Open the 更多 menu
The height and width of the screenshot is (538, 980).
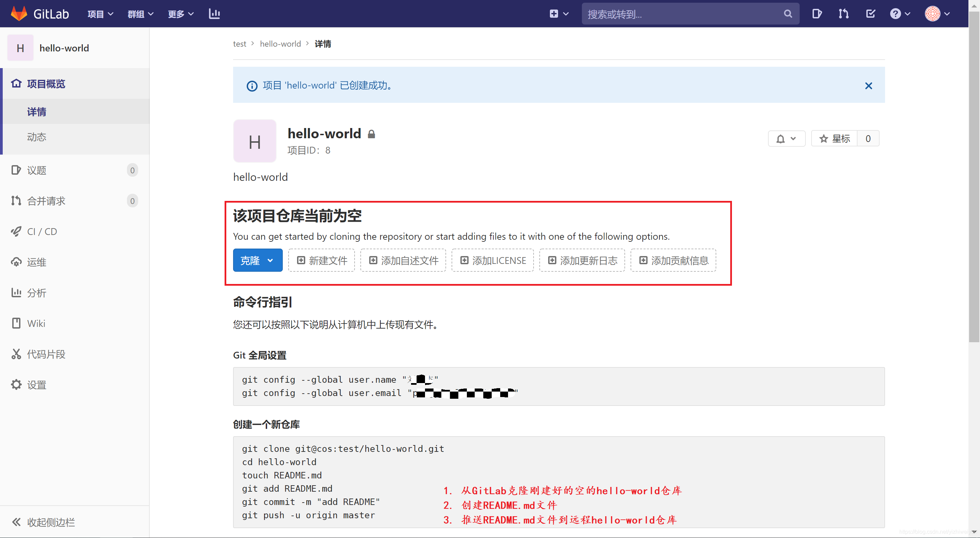point(180,13)
